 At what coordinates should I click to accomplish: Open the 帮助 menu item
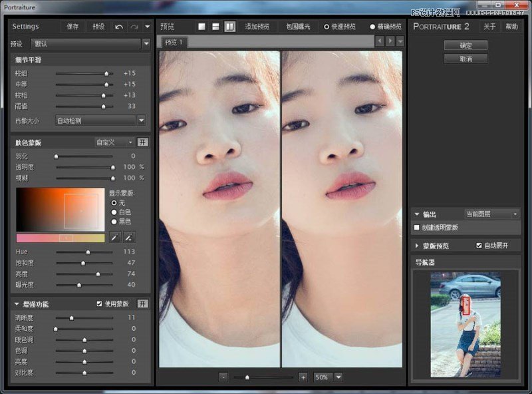tap(513, 27)
